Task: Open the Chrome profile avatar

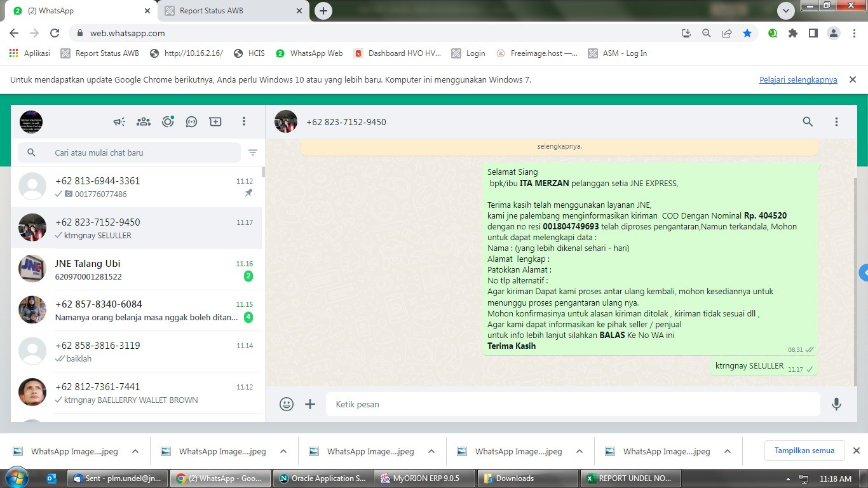Action: point(834,33)
